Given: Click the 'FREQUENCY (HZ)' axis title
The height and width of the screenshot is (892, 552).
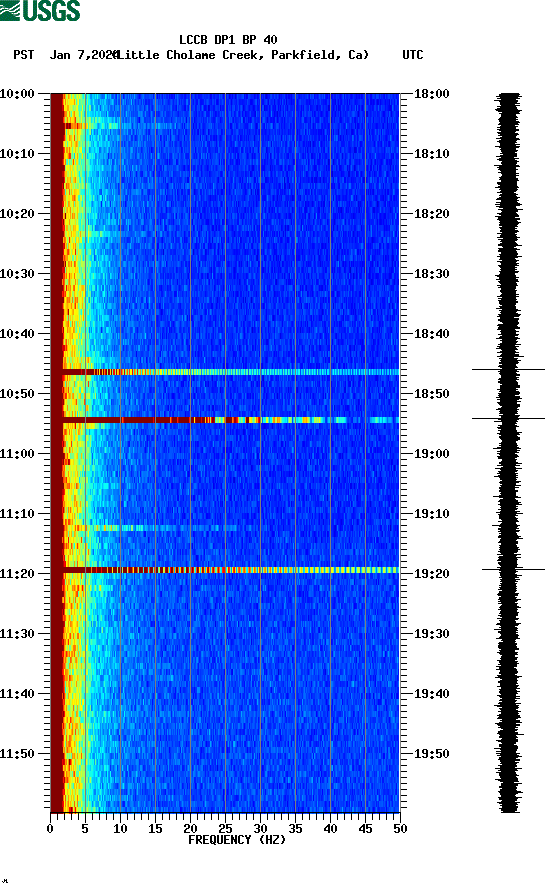Looking at the screenshot, I should 237,840.
